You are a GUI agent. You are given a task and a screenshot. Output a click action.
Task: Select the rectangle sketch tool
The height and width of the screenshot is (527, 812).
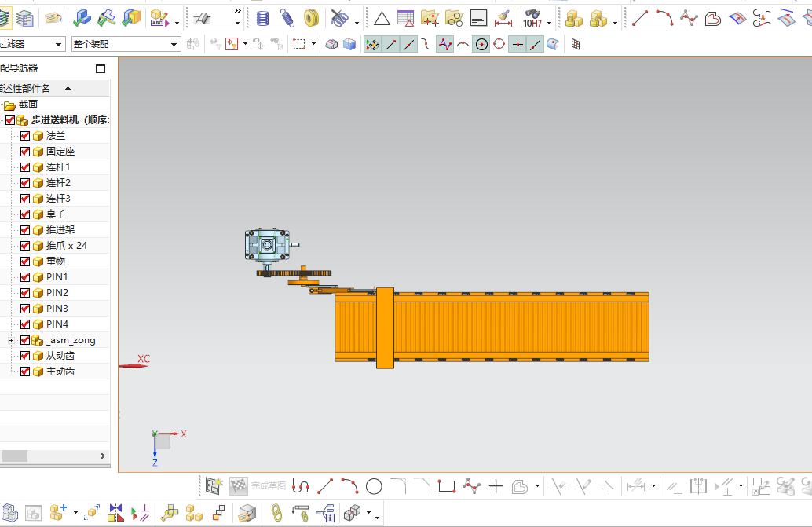click(x=446, y=486)
